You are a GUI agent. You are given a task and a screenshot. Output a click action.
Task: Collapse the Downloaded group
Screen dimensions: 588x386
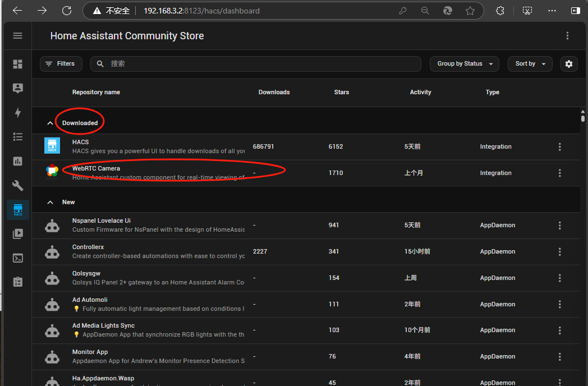tap(50, 123)
